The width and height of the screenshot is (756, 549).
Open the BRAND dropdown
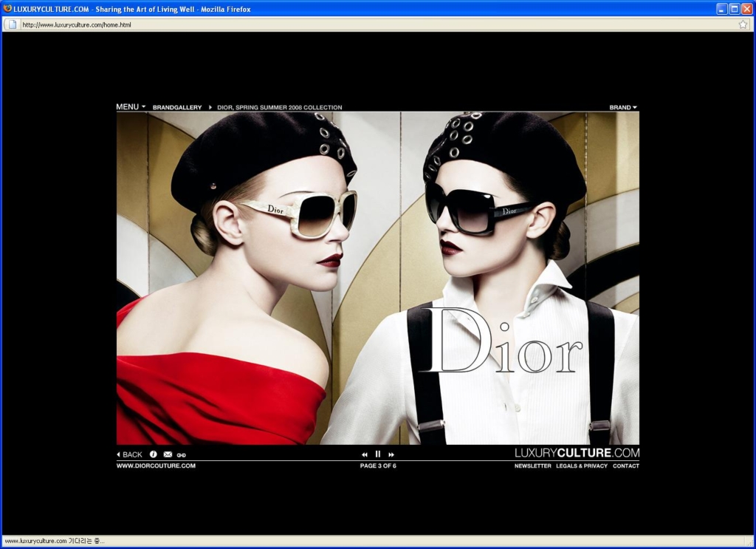coord(623,107)
